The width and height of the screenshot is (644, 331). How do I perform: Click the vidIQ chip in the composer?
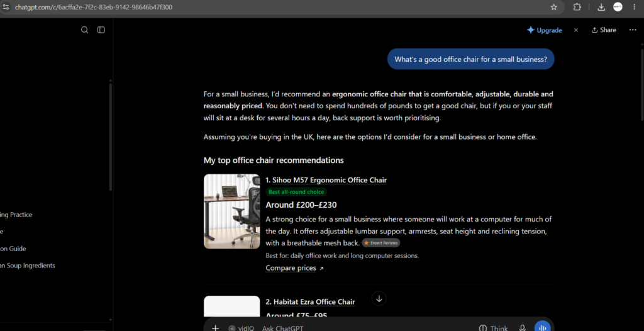click(x=241, y=328)
